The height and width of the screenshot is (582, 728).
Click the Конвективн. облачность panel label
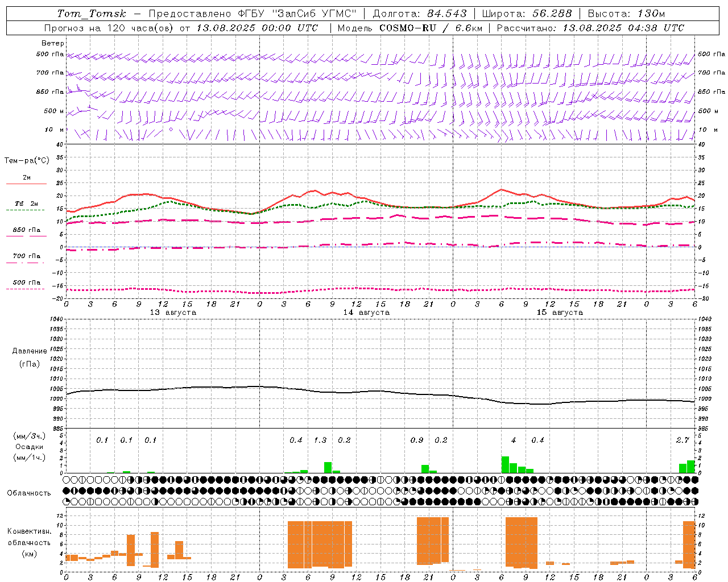29,542
